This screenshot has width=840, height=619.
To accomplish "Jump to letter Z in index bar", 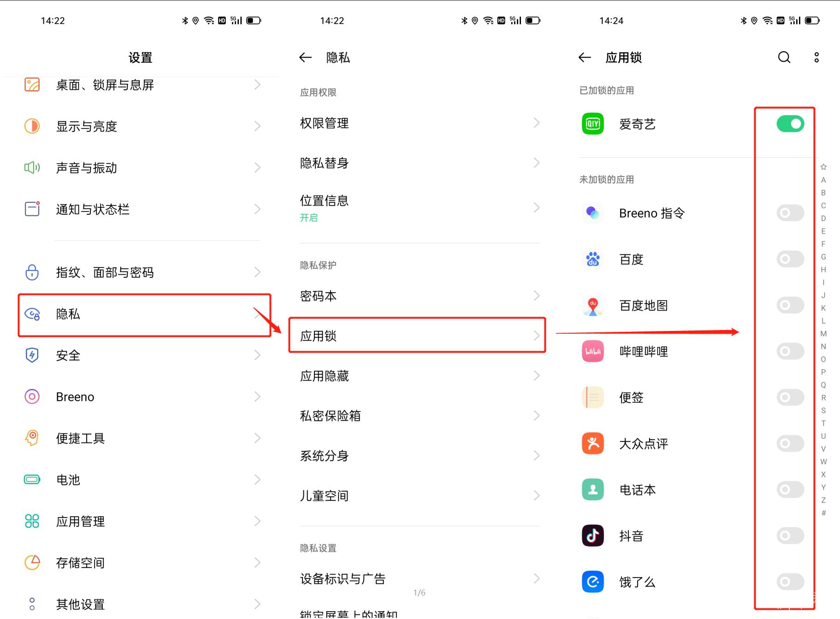I will [823, 500].
